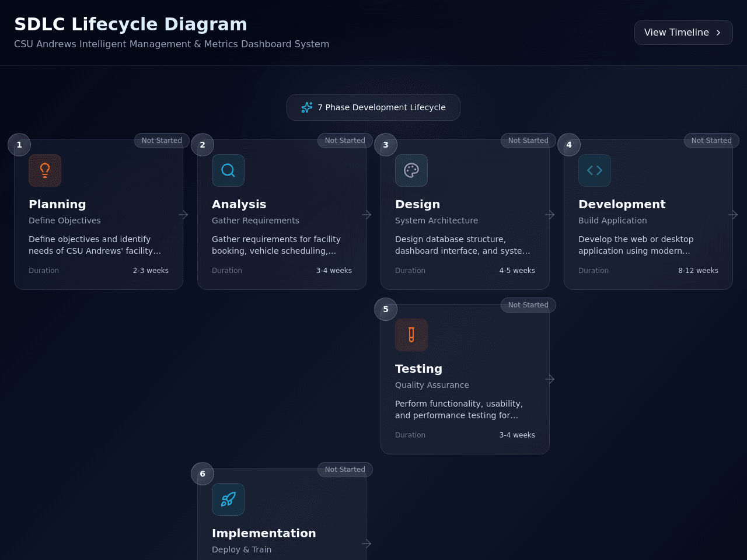
Task: Click Not Started status on Planning card
Action: (x=162, y=141)
